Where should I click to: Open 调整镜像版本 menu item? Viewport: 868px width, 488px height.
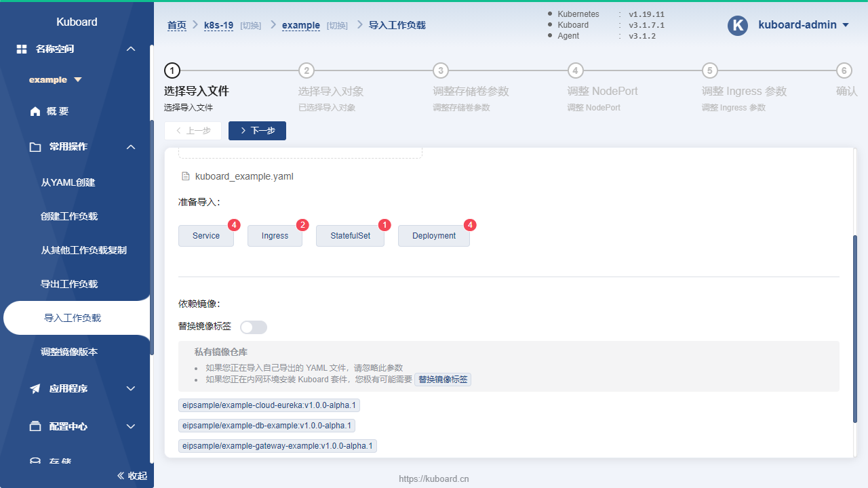pos(69,352)
